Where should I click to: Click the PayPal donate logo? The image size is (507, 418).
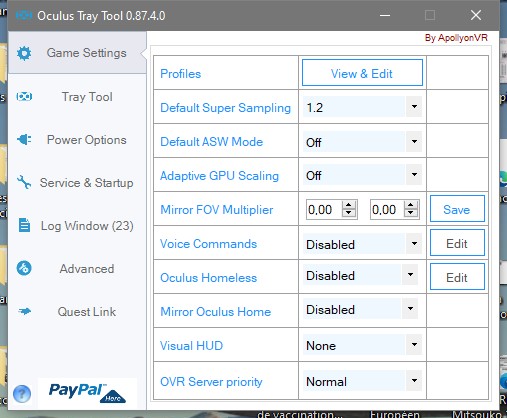87,393
